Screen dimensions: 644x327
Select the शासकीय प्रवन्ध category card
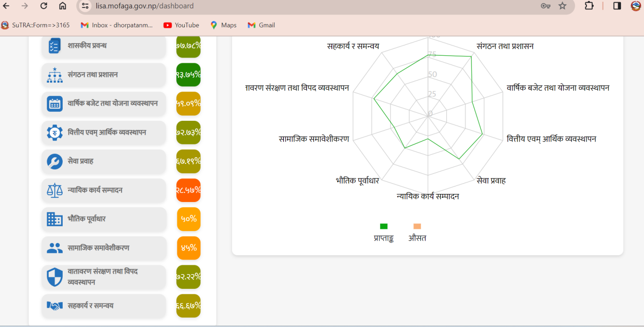(104, 46)
